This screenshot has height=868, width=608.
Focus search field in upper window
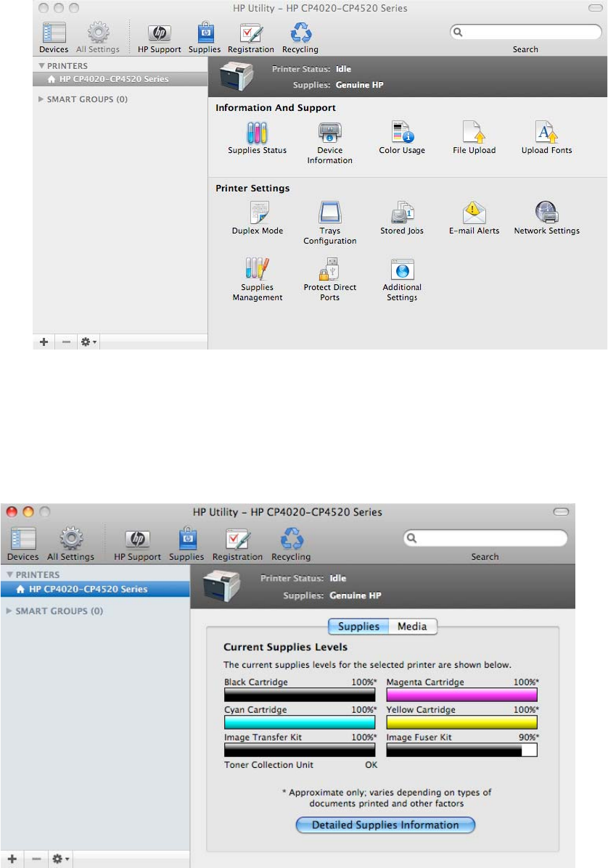(526, 32)
